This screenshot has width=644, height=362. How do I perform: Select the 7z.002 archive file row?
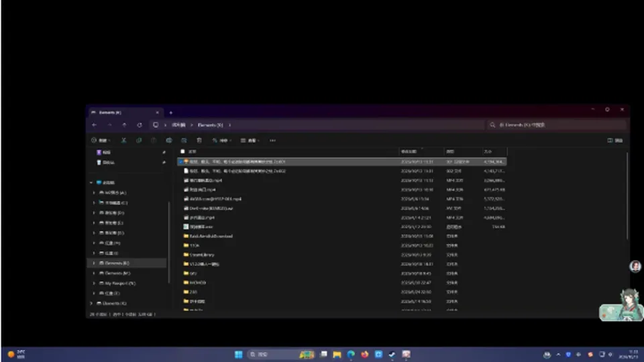(x=341, y=171)
